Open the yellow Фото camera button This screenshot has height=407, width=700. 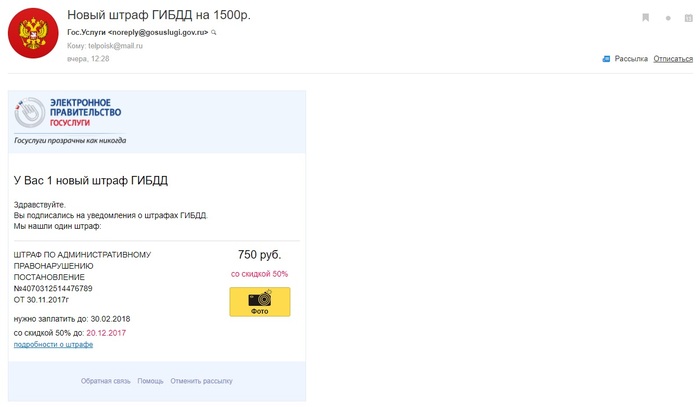tap(259, 301)
